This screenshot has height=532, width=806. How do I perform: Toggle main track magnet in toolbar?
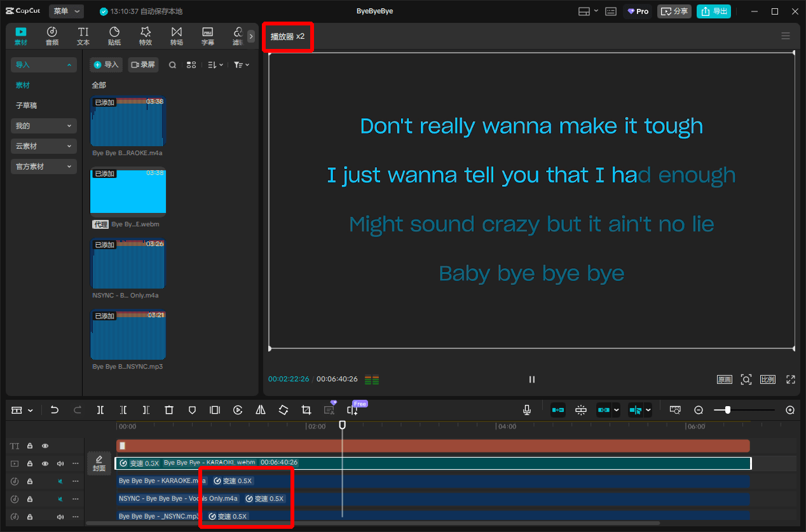tap(558, 411)
